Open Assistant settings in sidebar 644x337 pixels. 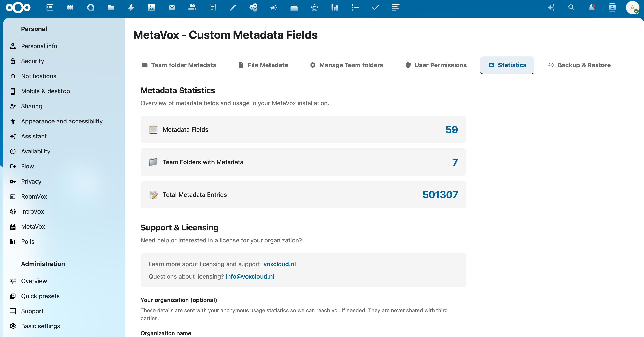(x=64, y=136)
